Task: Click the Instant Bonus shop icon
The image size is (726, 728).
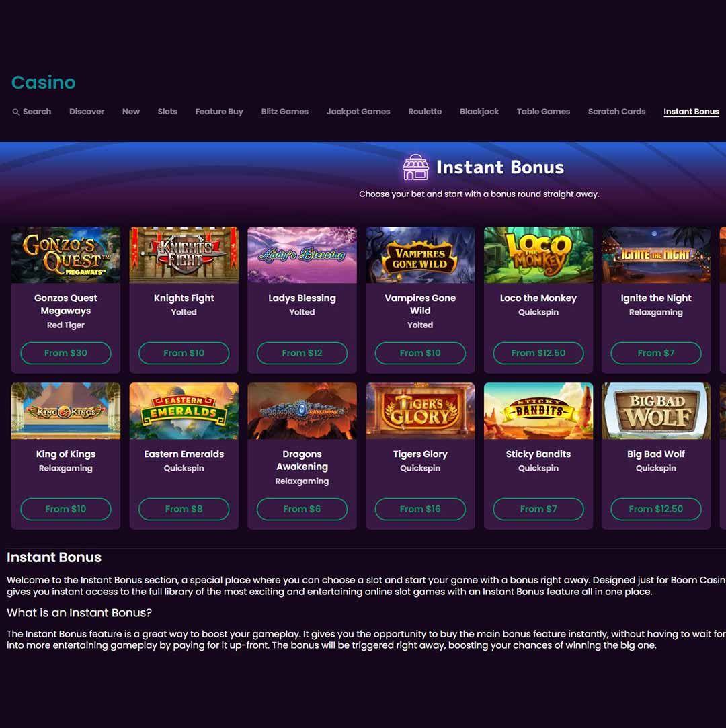Action: (x=415, y=167)
